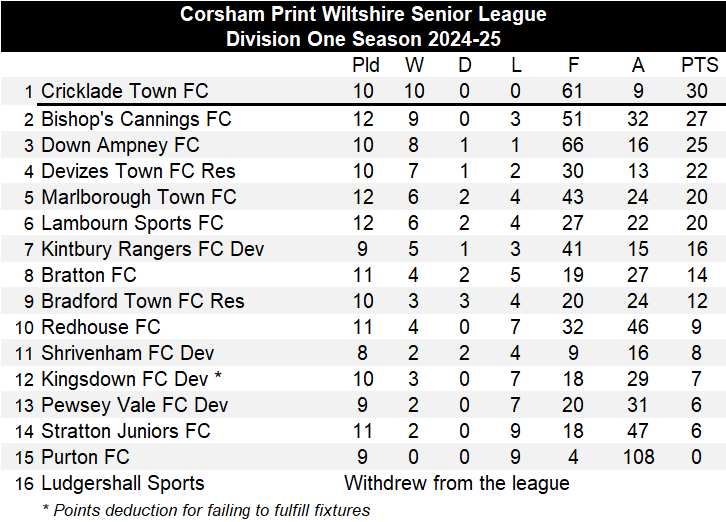This screenshot has width=726, height=522.
Task: Click Bradford Town FC Res team name
Action: click(x=142, y=301)
